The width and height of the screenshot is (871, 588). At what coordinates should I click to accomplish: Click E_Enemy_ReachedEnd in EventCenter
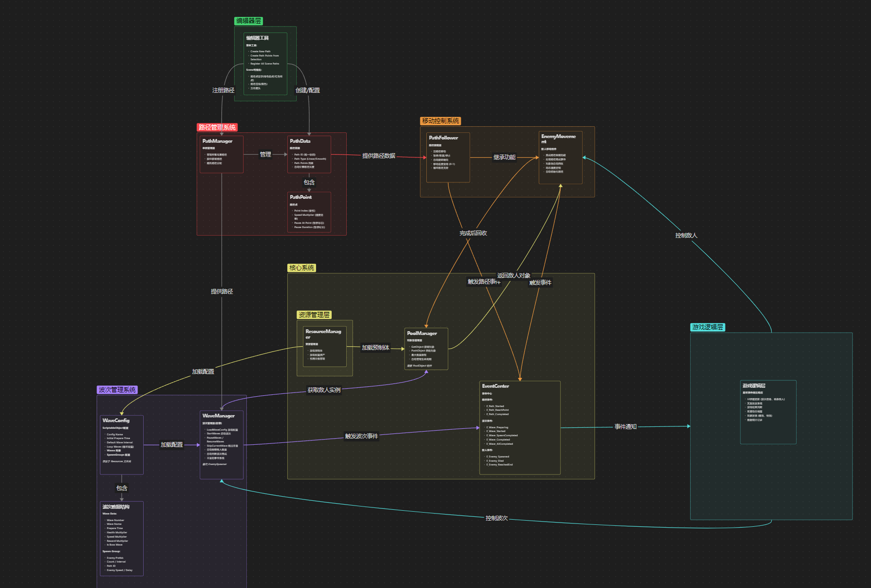[499, 465]
